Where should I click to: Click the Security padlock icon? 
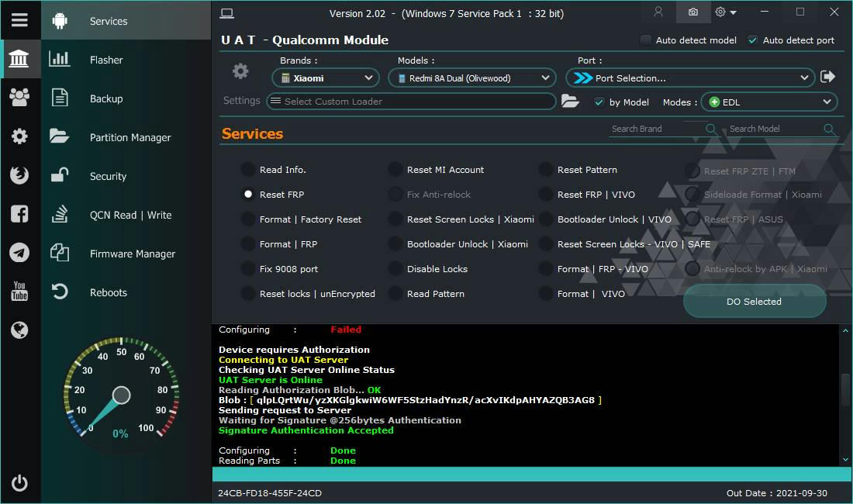[x=59, y=175]
